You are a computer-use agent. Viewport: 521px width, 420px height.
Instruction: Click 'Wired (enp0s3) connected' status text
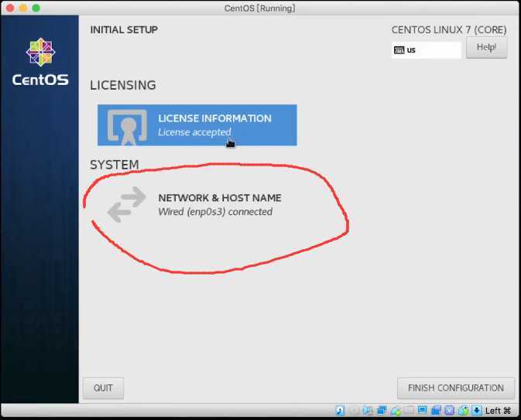point(215,211)
